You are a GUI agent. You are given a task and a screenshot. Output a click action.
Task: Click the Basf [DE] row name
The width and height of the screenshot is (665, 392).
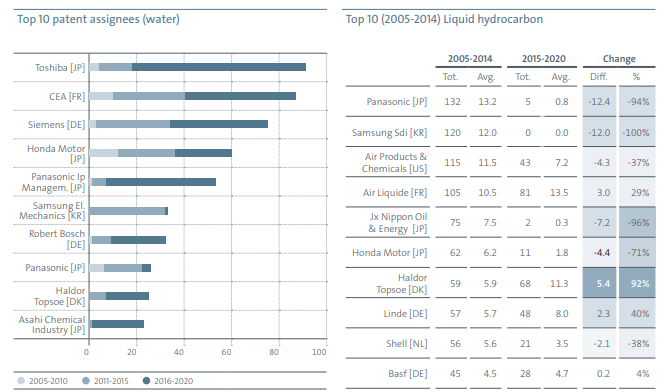[408, 374]
